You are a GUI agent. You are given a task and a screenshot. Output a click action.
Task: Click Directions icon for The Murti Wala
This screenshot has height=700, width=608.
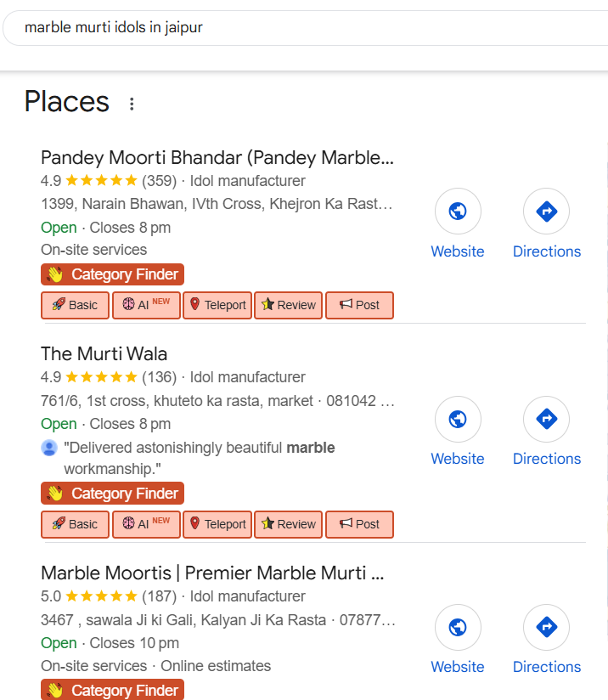[x=546, y=419]
